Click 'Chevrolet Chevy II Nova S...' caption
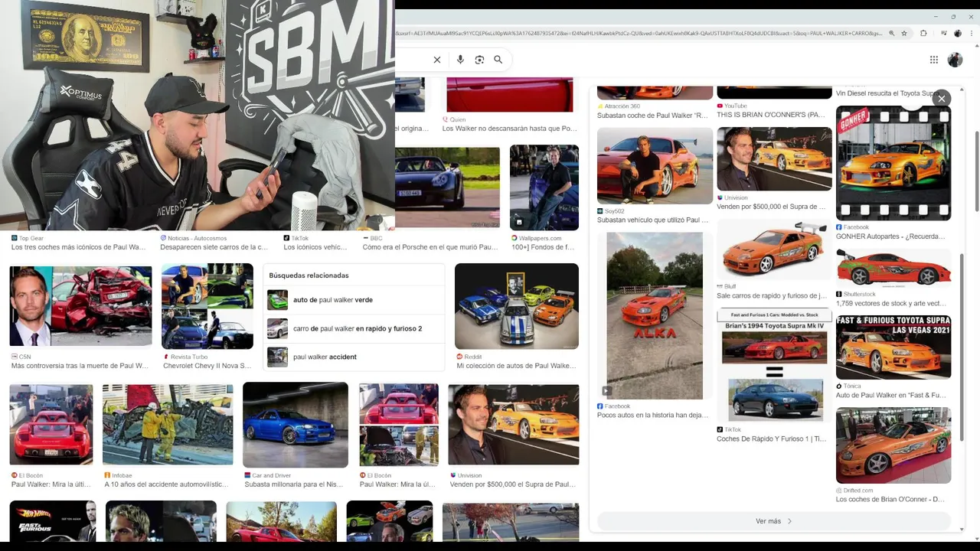980x551 pixels. click(x=207, y=366)
